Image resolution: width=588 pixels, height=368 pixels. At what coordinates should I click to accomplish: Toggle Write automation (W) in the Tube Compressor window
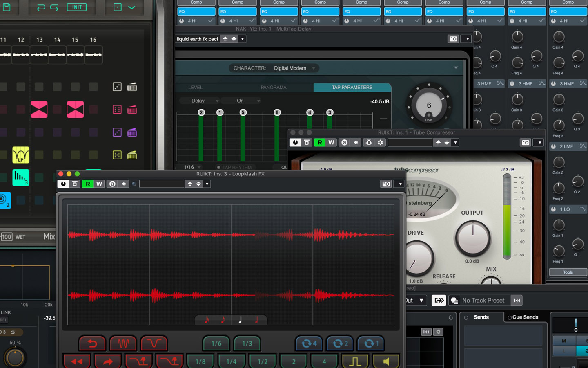pos(331,142)
